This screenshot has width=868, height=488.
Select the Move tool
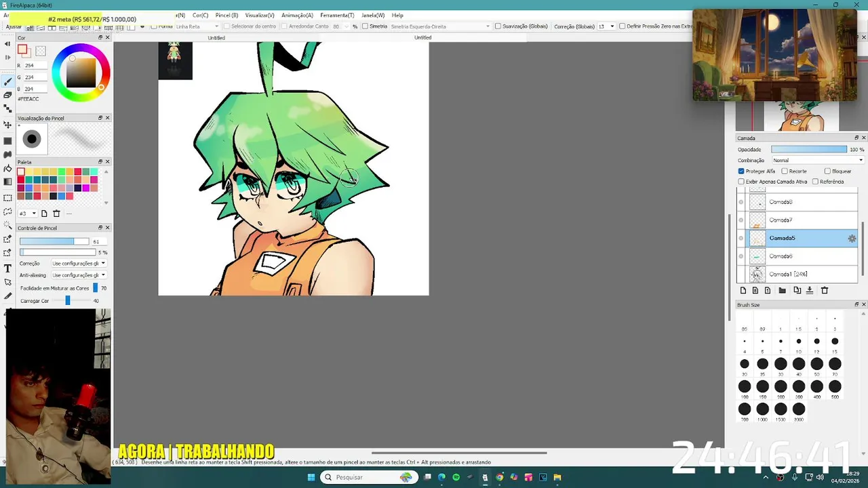pyautogui.click(x=7, y=125)
